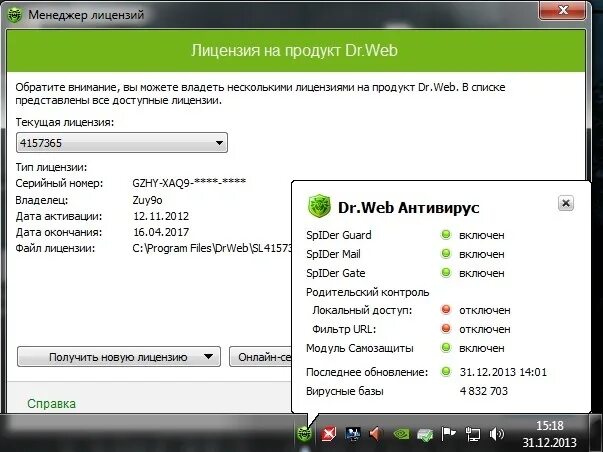Click the red X shield tray icon
603x452 pixels.
pyautogui.click(x=328, y=434)
